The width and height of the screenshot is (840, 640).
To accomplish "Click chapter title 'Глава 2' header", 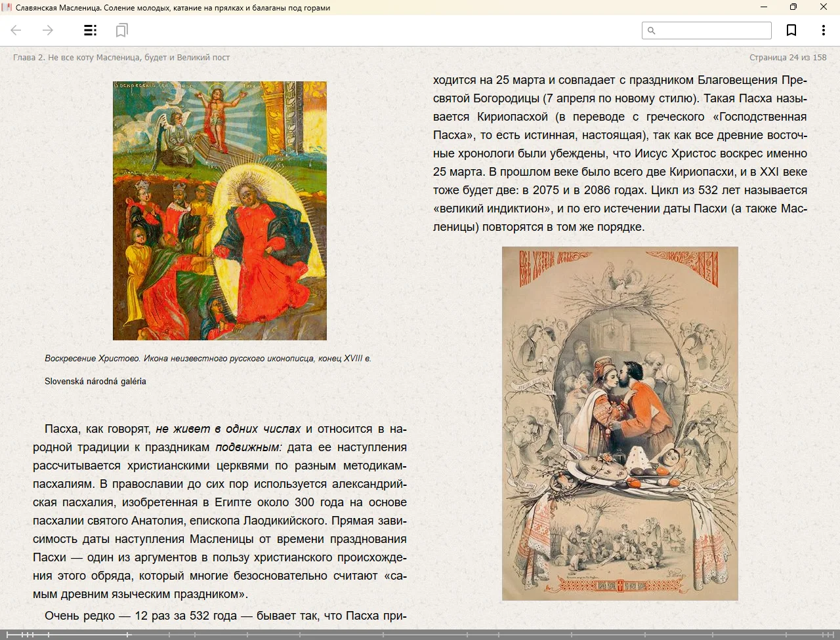I will pos(121,58).
